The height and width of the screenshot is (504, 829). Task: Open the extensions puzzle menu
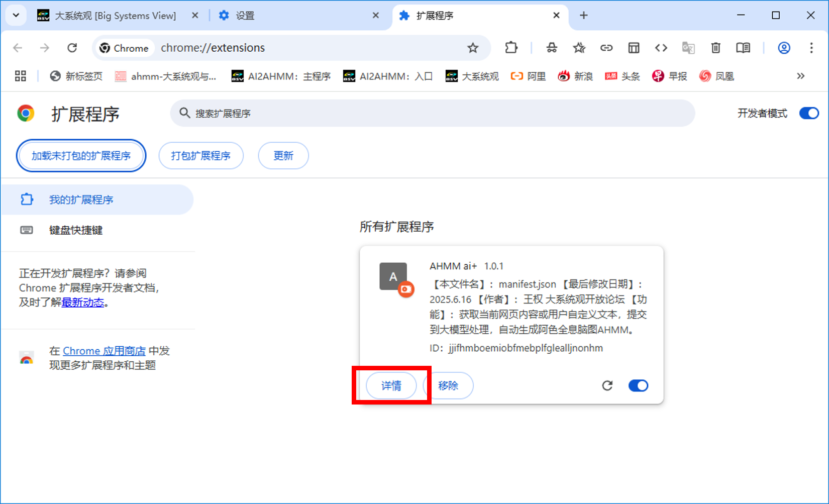coord(511,48)
